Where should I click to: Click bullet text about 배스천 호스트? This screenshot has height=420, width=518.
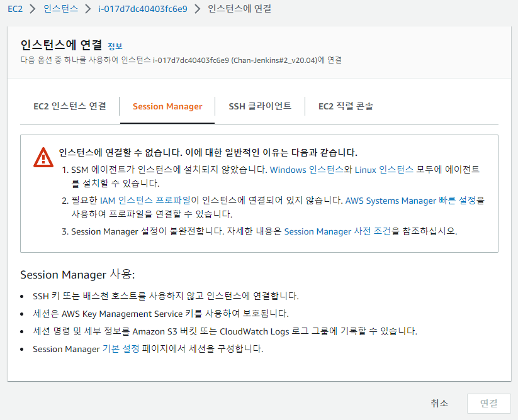click(166, 296)
